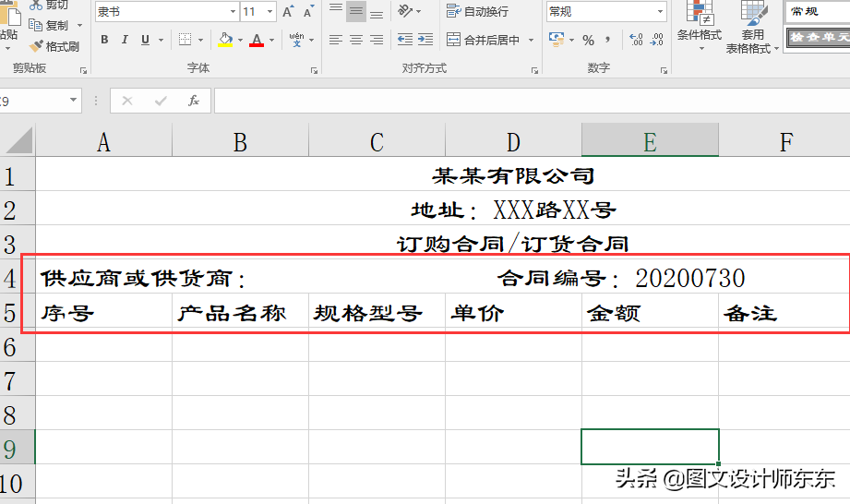
Task: Open the font size dropdown showing 11
Action: 270,11
